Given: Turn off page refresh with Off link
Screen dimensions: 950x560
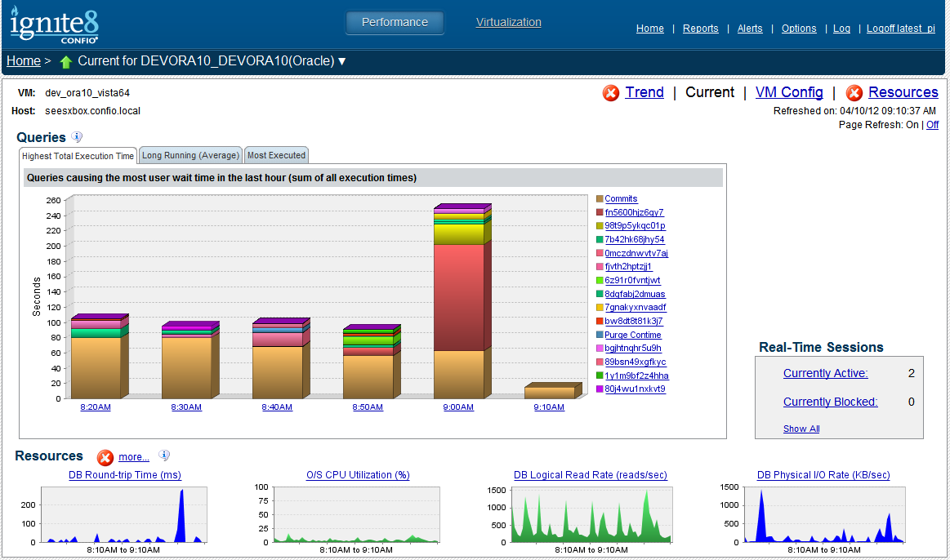Looking at the screenshot, I should point(932,125).
